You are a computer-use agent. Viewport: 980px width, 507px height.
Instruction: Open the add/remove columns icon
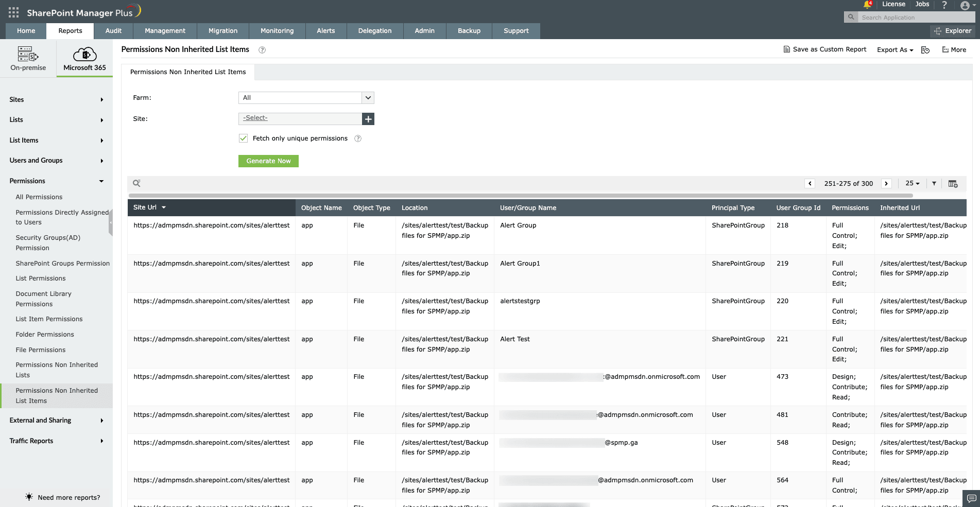[953, 184]
